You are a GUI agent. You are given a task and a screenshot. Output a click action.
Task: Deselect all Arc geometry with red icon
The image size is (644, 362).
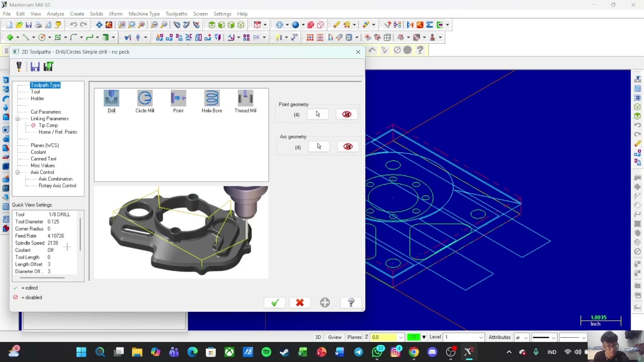click(x=348, y=146)
